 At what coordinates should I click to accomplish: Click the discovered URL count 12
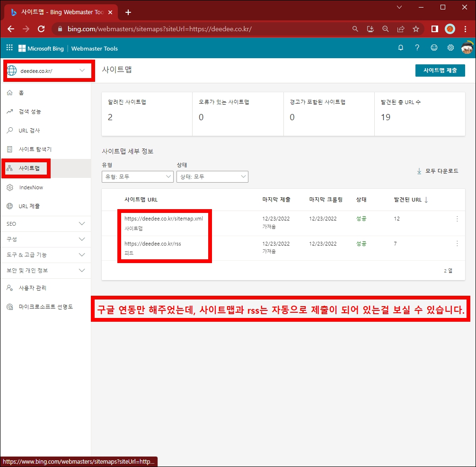[x=397, y=219]
